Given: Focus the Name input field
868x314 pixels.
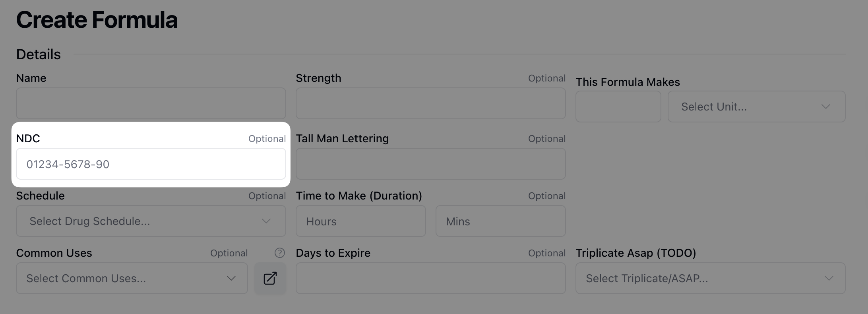Looking at the screenshot, I should click(151, 103).
